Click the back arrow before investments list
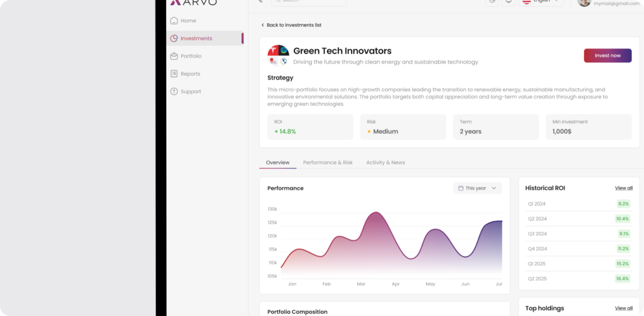644x316 pixels. pos(263,25)
